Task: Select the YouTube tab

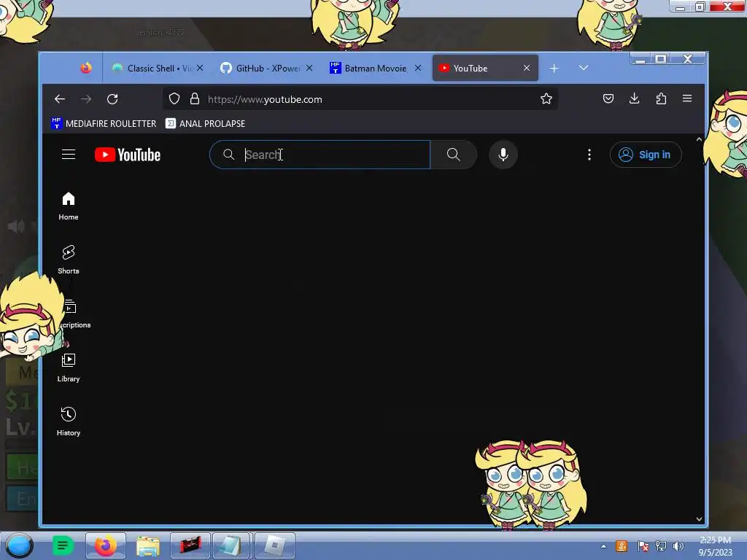Action: click(485, 68)
